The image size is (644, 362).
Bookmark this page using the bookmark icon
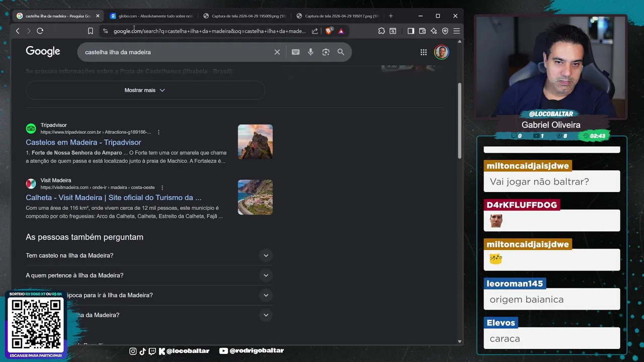pos(91,31)
